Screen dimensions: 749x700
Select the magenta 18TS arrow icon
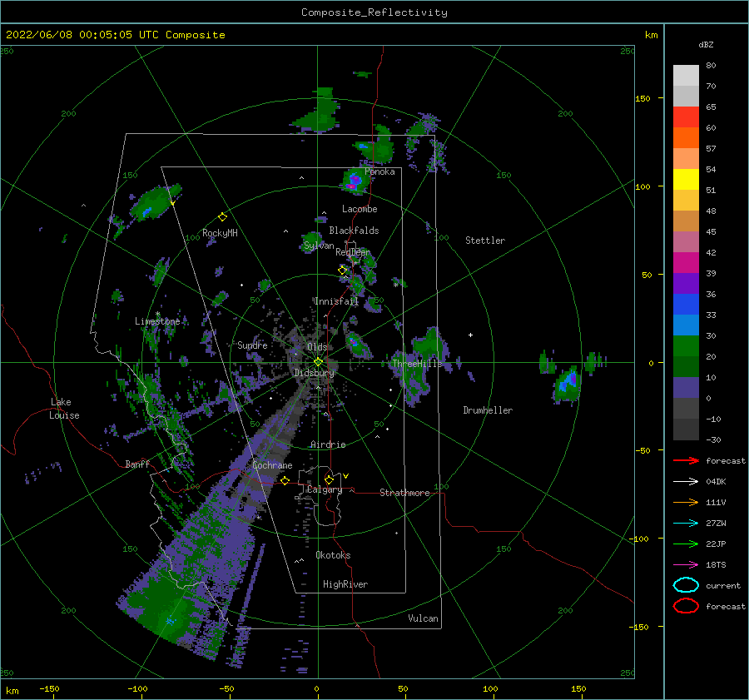(686, 565)
